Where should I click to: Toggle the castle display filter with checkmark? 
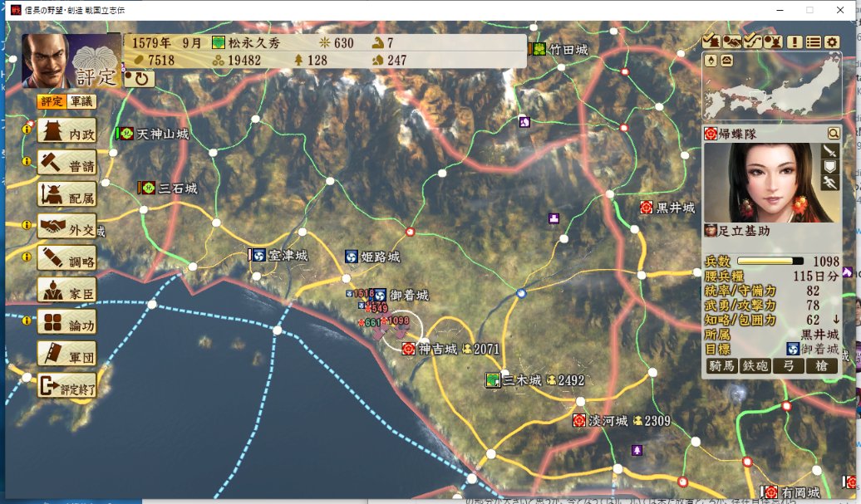[711, 42]
